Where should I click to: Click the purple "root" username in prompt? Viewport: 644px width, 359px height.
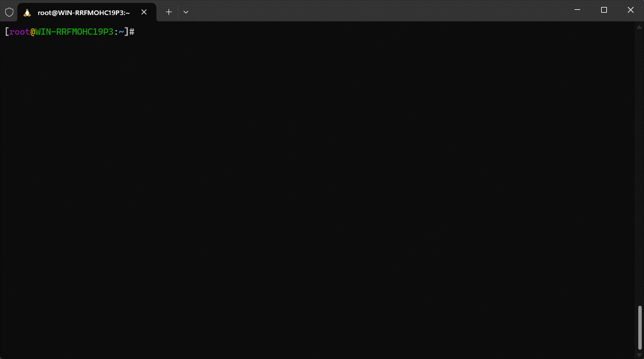[x=20, y=32]
